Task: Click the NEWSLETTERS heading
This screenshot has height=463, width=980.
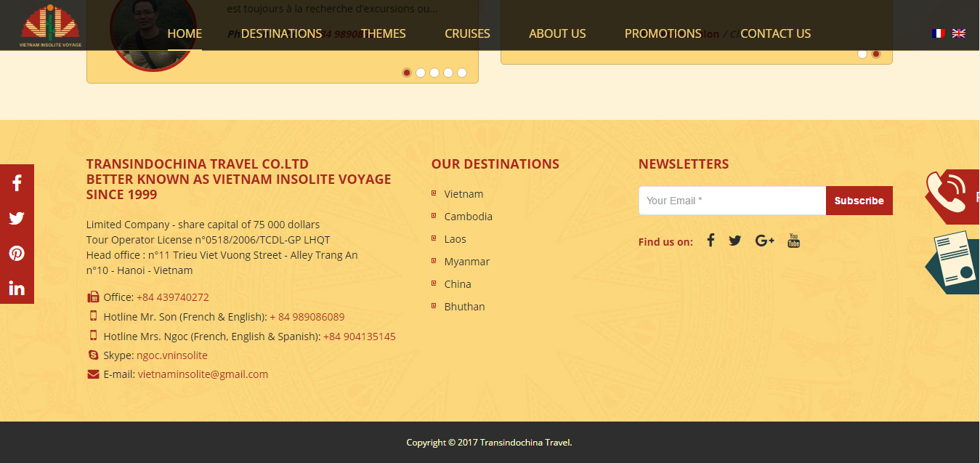Action: pyautogui.click(x=684, y=164)
